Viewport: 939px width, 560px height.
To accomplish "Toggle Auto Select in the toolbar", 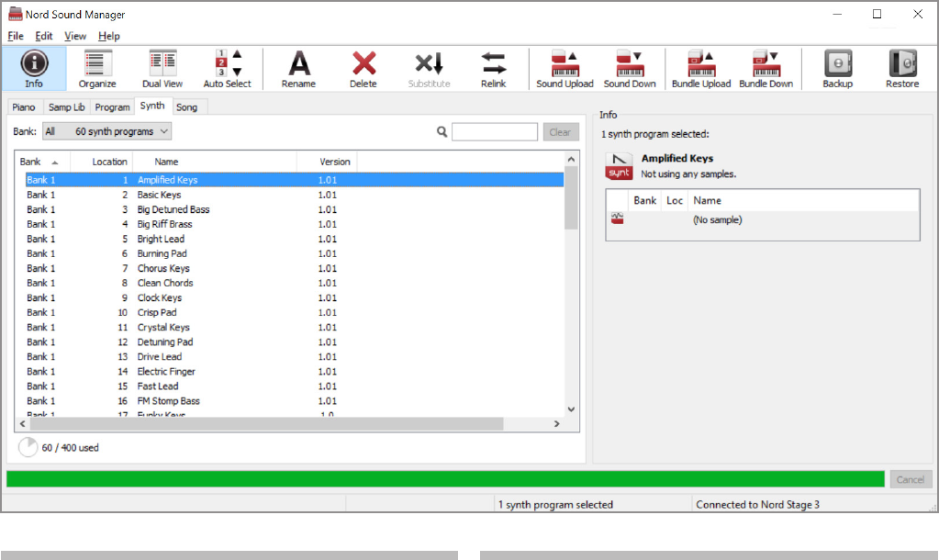I will [x=227, y=69].
